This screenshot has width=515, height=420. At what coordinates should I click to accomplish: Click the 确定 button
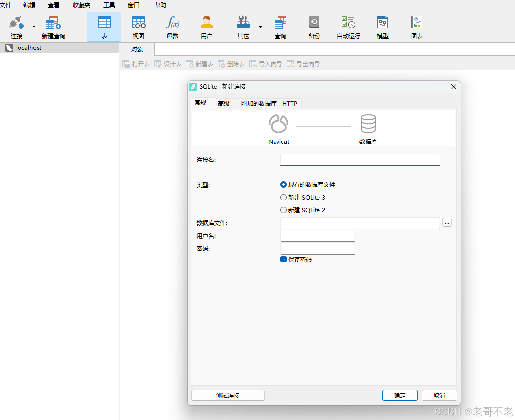coord(400,395)
